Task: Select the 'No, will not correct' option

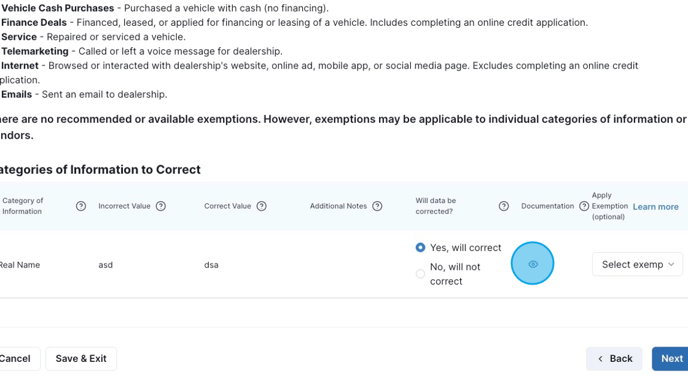Action: [420, 274]
